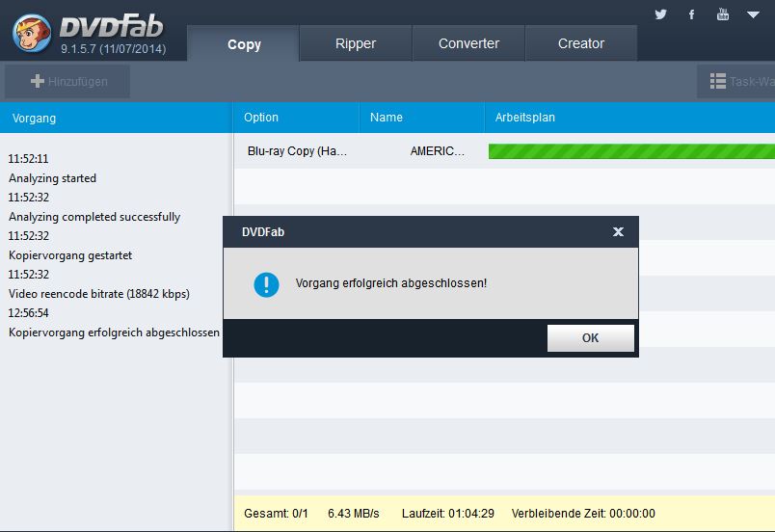Click the 12:56:54 timestamp in log
The width and height of the screenshot is (775, 532).
pyautogui.click(x=28, y=312)
